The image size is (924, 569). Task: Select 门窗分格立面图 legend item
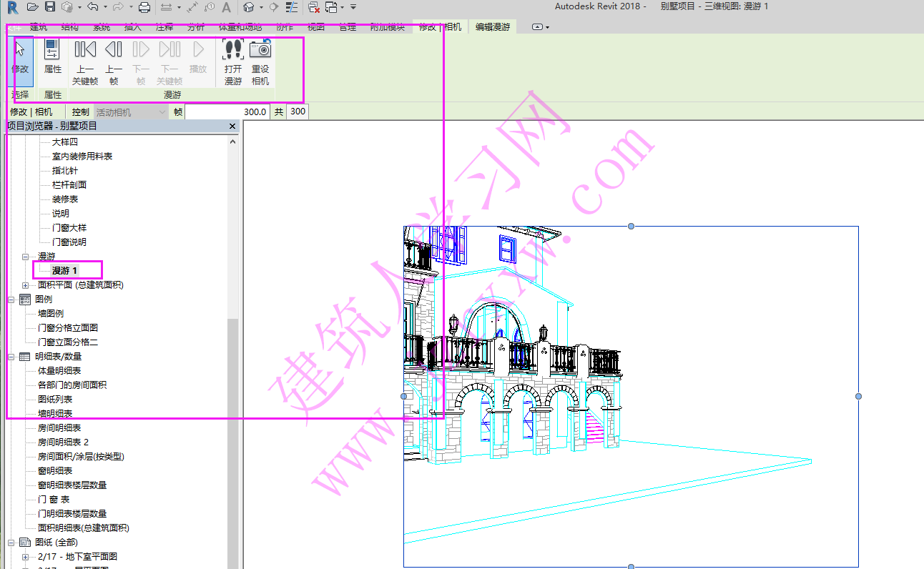coord(68,327)
